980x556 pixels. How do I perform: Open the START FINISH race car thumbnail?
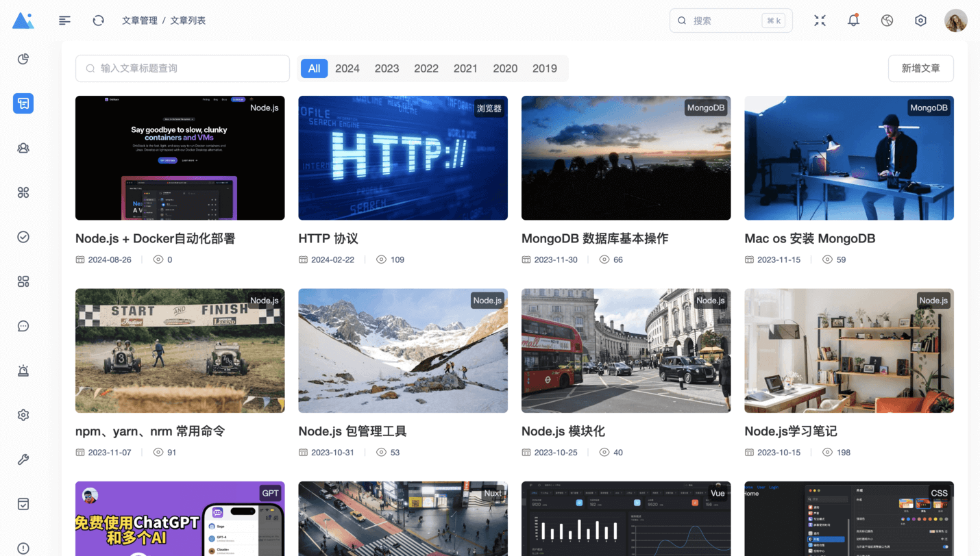click(180, 351)
